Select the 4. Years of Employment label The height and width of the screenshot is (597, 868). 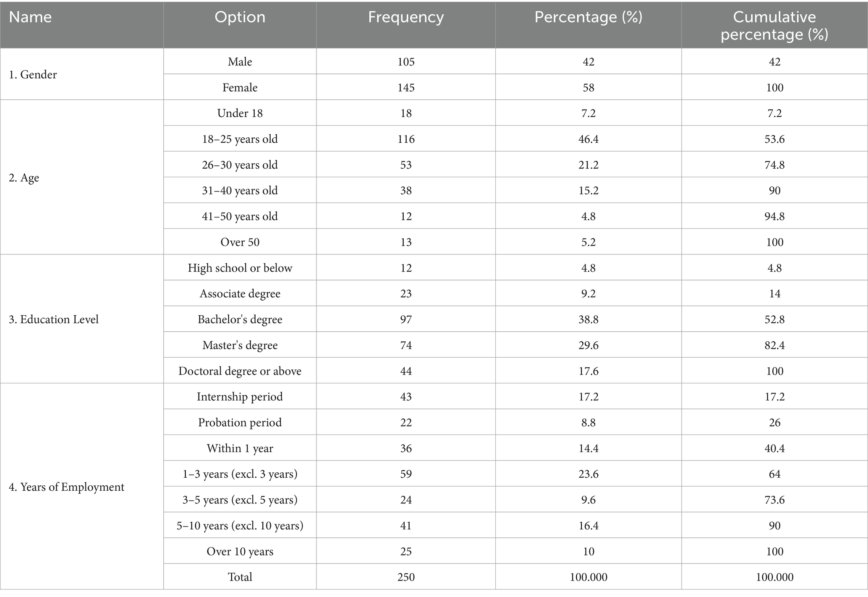pyautogui.click(x=66, y=487)
